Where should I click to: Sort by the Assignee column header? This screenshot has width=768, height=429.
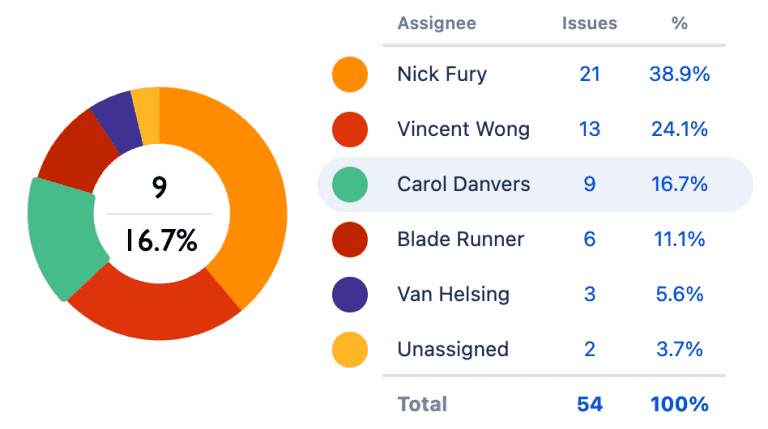click(437, 23)
